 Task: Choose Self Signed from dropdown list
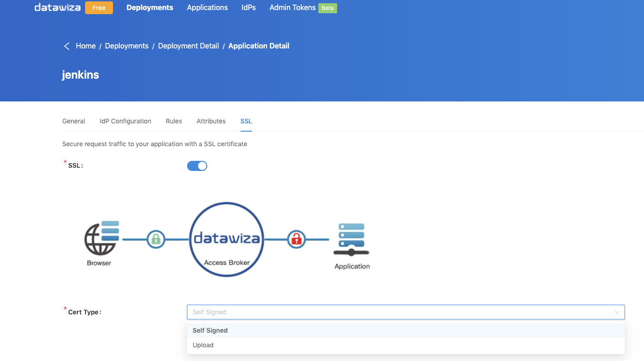pyautogui.click(x=406, y=330)
